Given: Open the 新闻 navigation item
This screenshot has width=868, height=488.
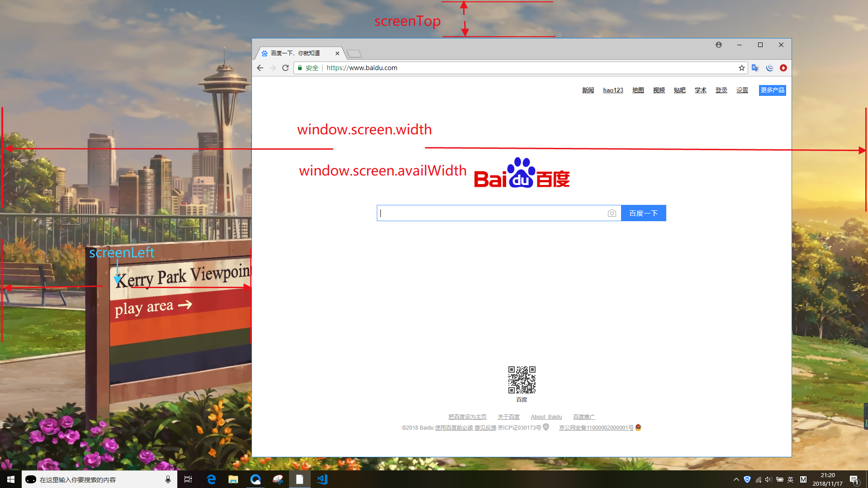Looking at the screenshot, I should 588,90.
